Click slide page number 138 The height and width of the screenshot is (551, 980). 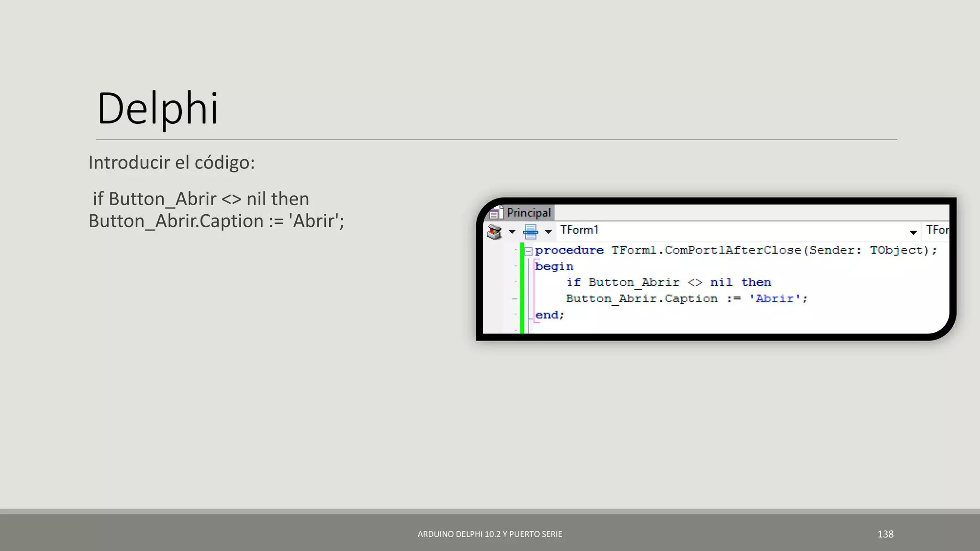(x=885, y=534)
